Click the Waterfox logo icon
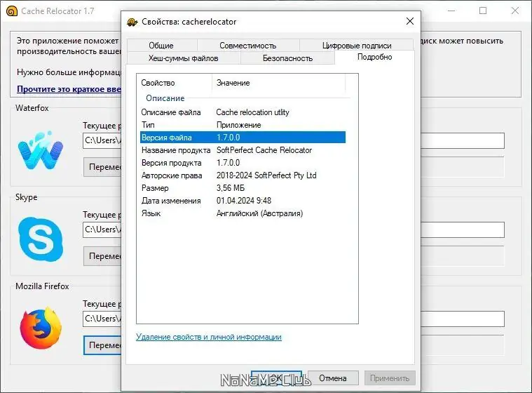The width and height of the screenshot is (532, 393). pos(41,150)
